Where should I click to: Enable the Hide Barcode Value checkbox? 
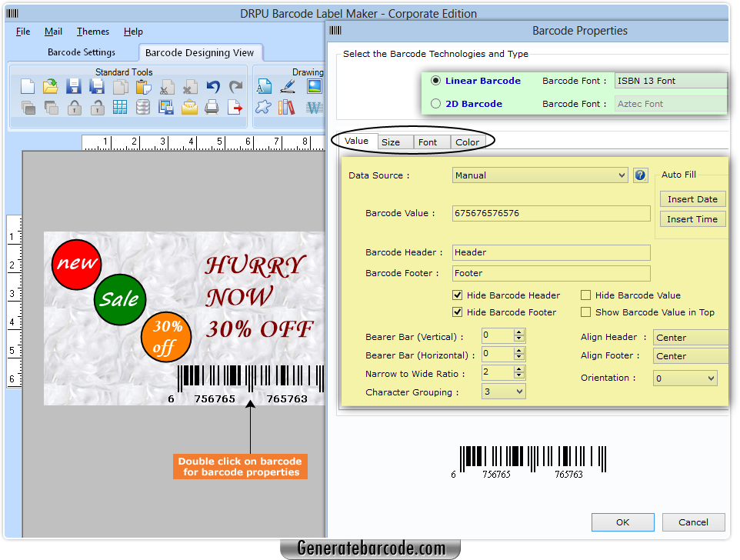click(x=585, y=295)
